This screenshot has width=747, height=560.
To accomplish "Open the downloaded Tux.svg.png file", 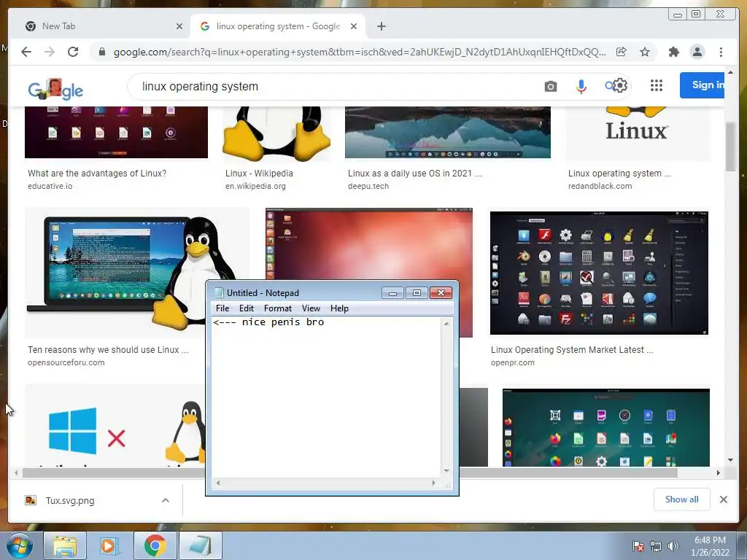I will (69, 500).
